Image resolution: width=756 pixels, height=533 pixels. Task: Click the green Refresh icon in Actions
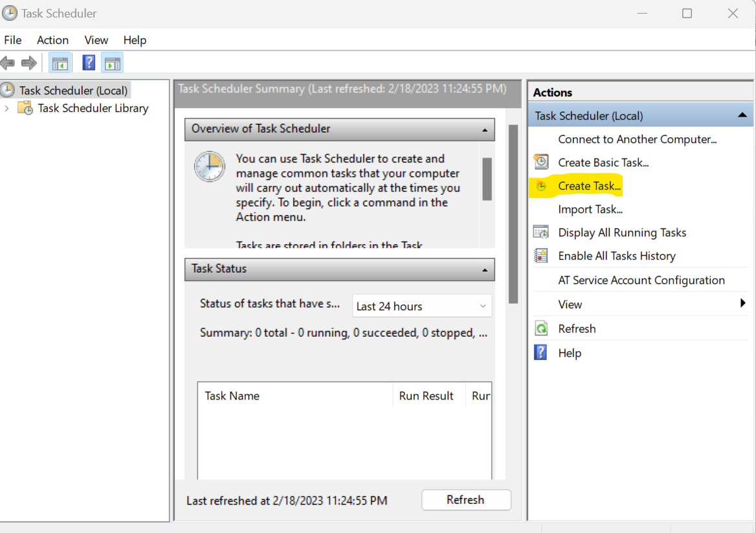click(541, 328)
